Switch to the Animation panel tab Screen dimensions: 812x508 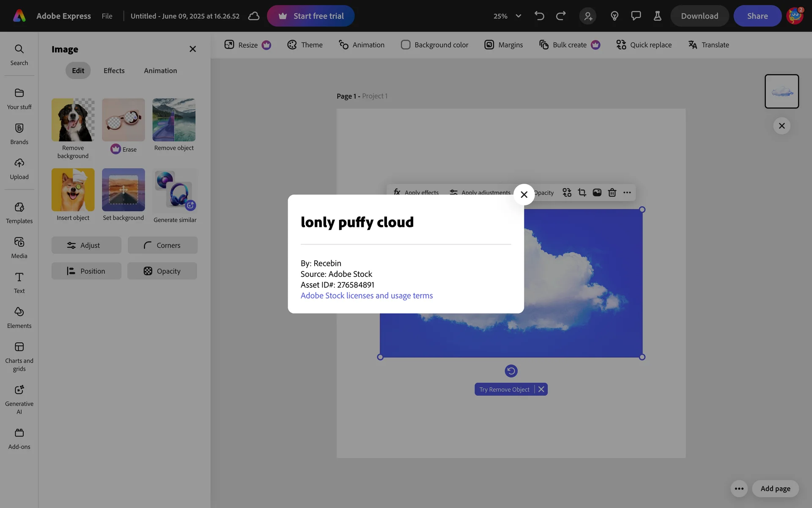pos(160,71)
